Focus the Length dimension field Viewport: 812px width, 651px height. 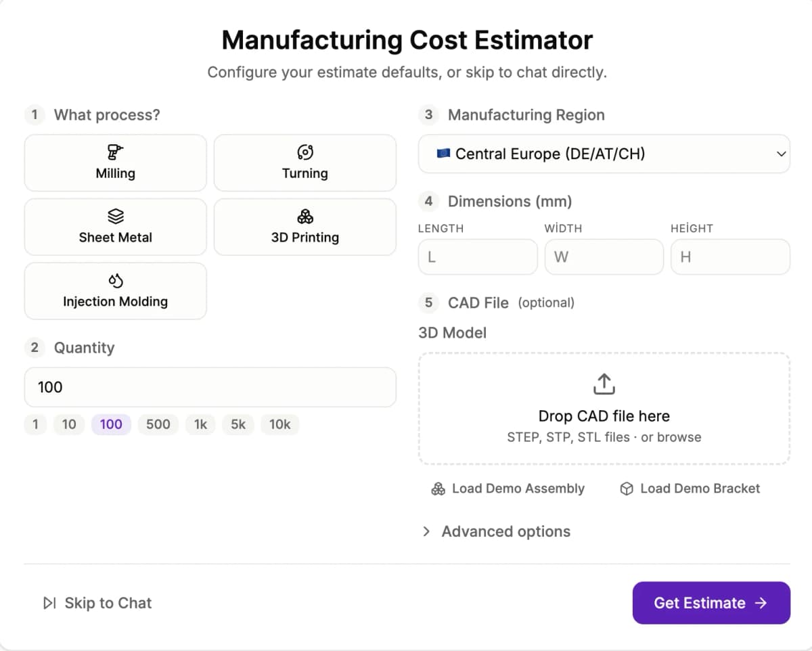point(478,256)
